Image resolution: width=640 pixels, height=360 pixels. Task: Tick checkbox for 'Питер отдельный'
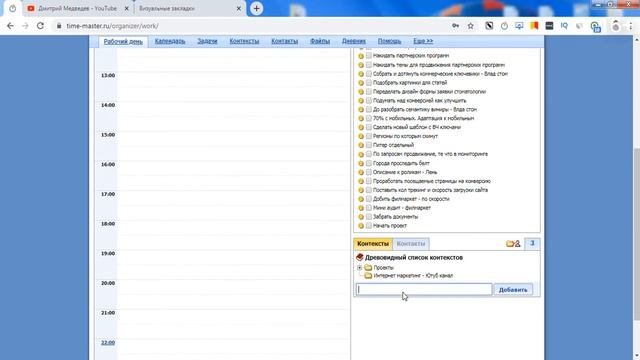[x=369, y=145]
